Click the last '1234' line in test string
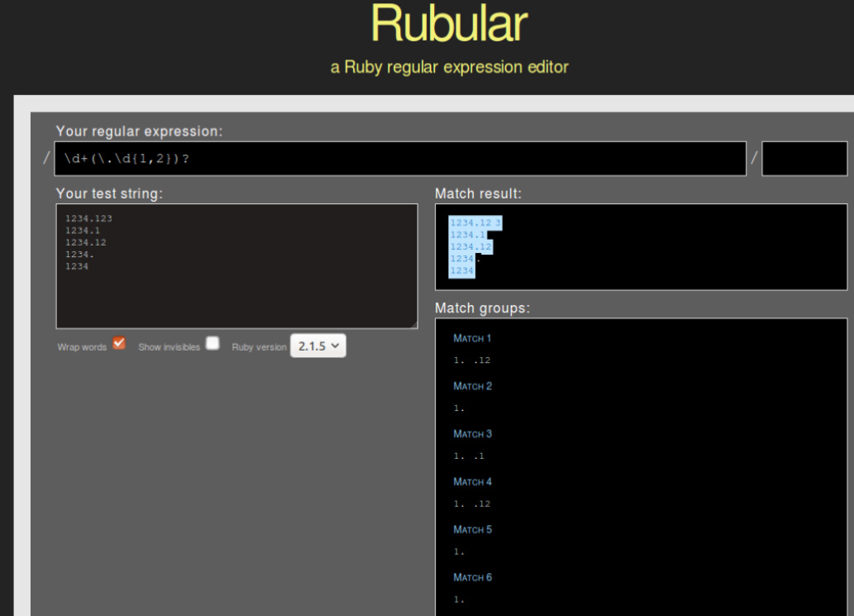Image resolution: width=854 pixels, height=616 pixels. 77,266
